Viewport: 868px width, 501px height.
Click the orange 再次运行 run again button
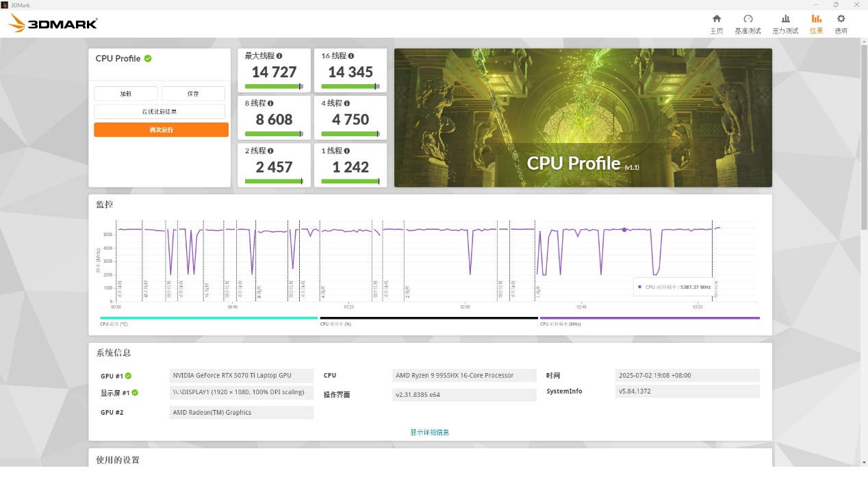click(x=161, y=129)
